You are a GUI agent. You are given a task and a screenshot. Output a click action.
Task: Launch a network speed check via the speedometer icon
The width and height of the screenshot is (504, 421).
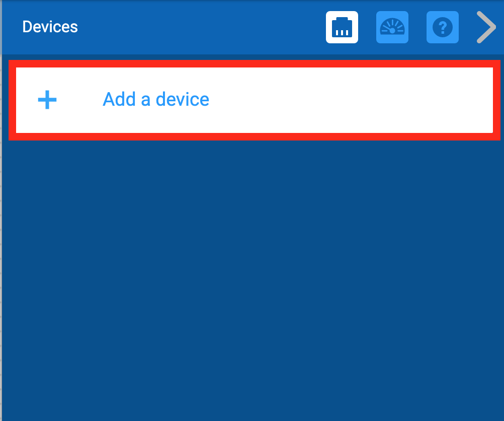point(392,27)
